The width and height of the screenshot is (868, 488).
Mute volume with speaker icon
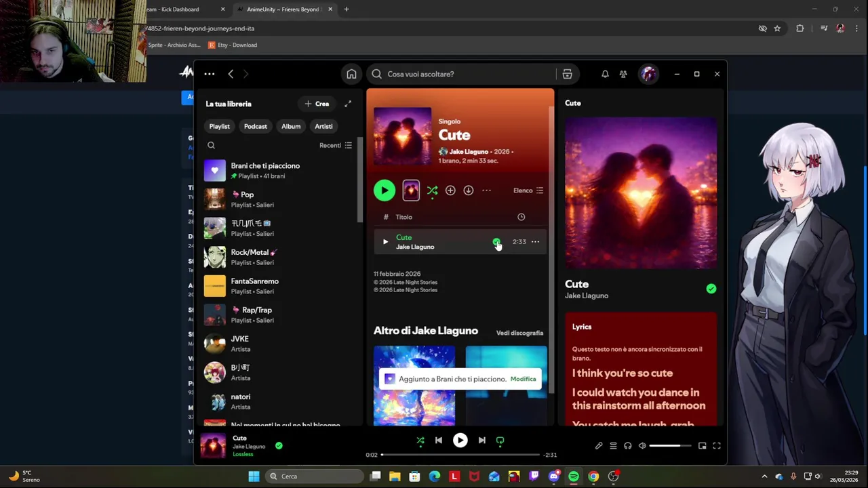click(x=642, y=445)
